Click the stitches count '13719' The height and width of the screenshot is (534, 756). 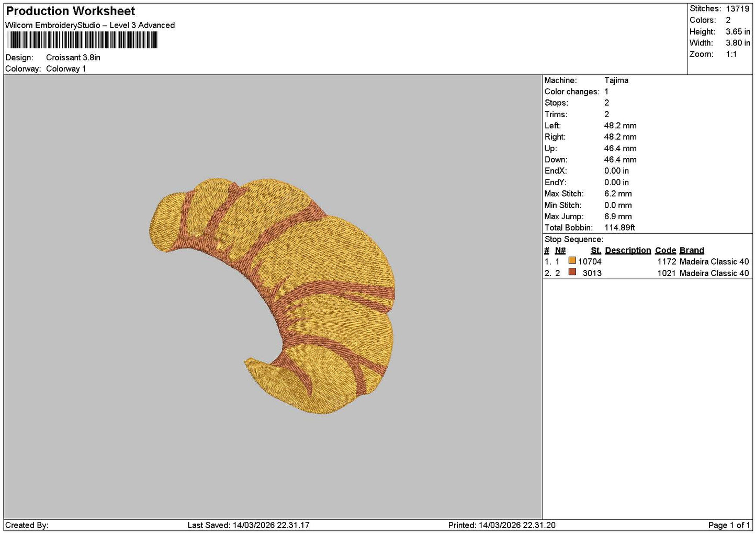[x=738, y=8]
